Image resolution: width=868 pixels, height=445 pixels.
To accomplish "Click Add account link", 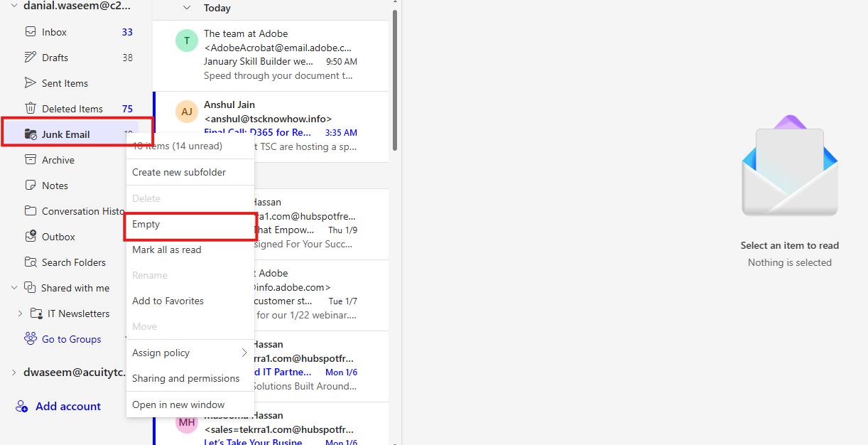I will tap(68, 407).
